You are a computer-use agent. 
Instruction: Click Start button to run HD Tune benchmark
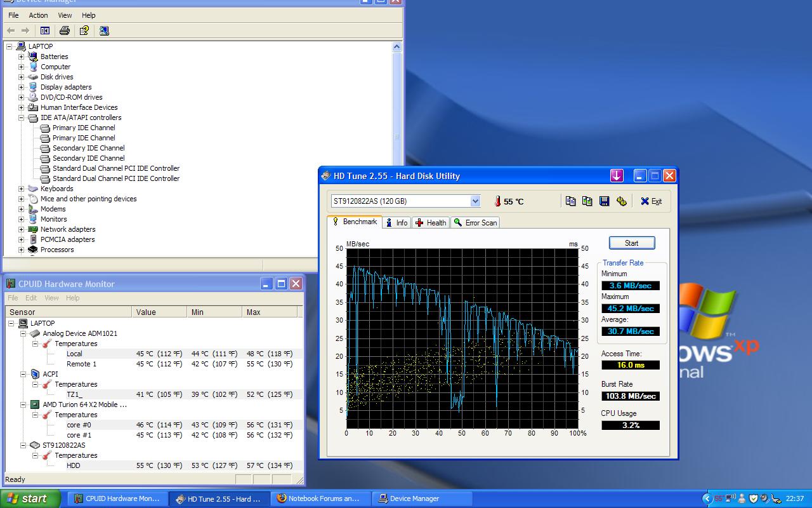pos(632,243)
